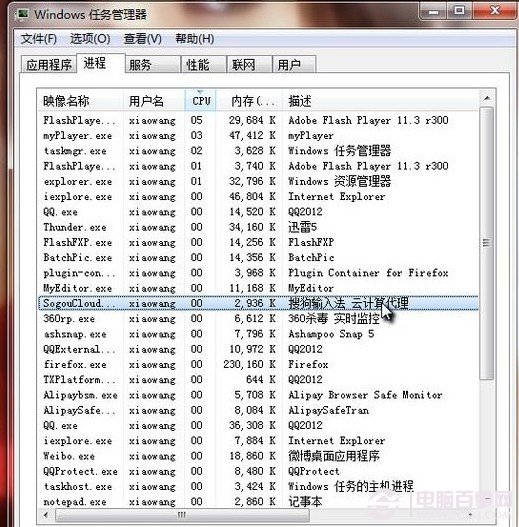Select the 360rp.exe process row
Viewport: 519px width, 527px height.
pos(258,319)
